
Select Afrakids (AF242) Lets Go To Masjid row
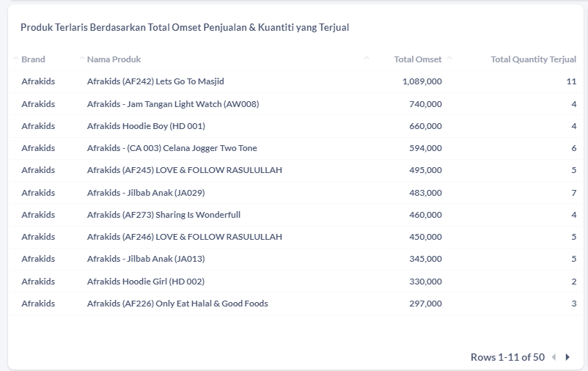[x=296, y=81]
